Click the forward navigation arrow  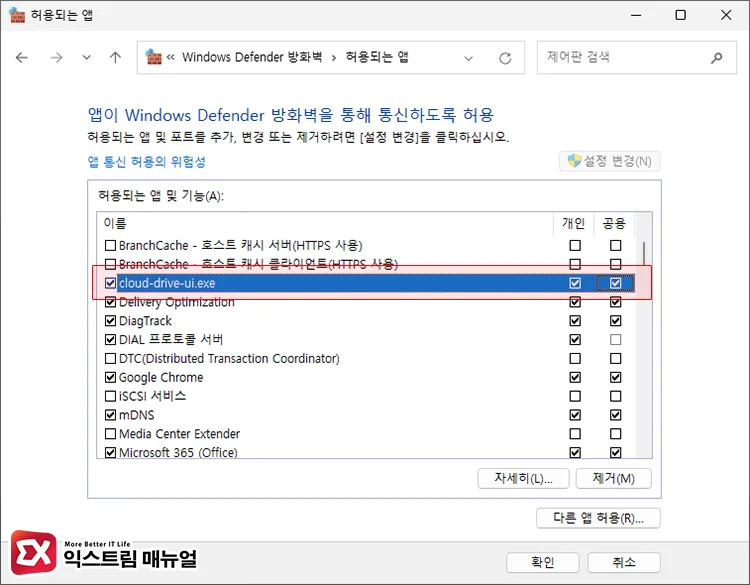pos(56,58)
